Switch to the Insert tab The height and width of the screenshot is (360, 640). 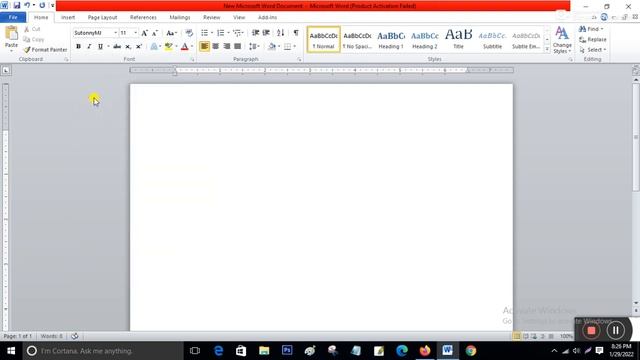(x=68, y=17)
